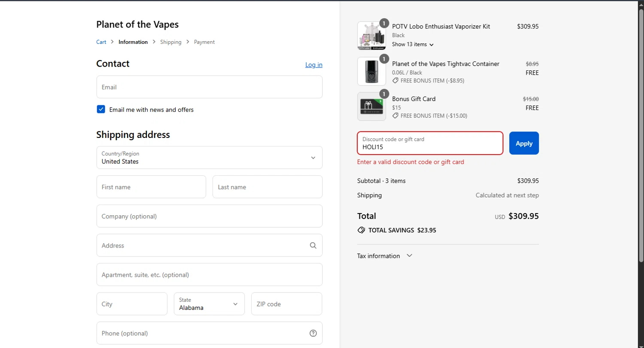Click the TOTAL SAVINGS $23.95 text
This screenshot has height=348, width=644.
[x=402, y=230]
